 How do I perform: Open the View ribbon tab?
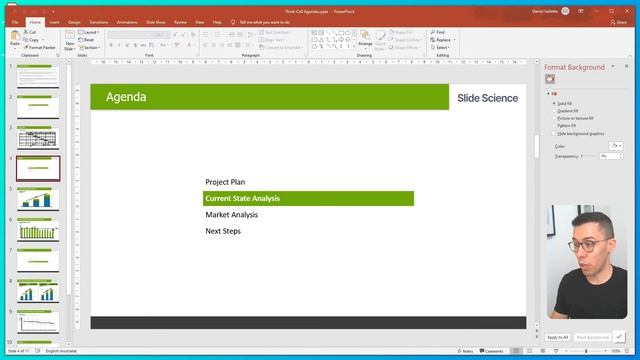coord(199,22)
